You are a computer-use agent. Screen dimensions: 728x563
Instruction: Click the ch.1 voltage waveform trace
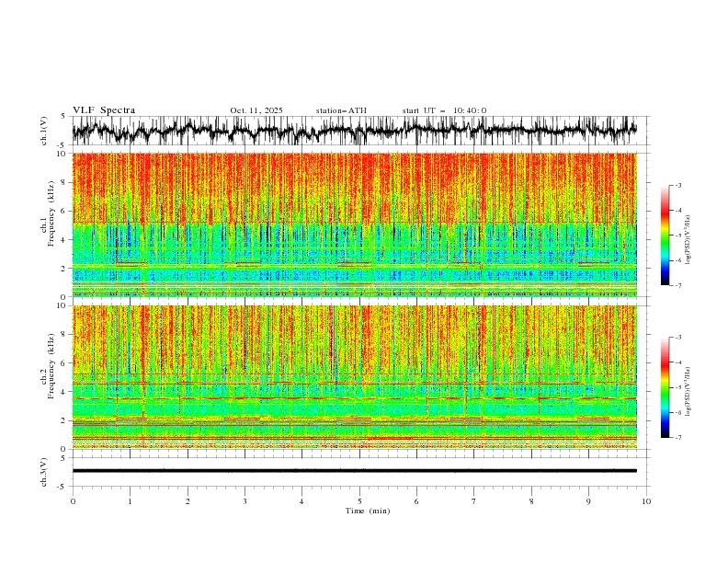click(354, 130)
